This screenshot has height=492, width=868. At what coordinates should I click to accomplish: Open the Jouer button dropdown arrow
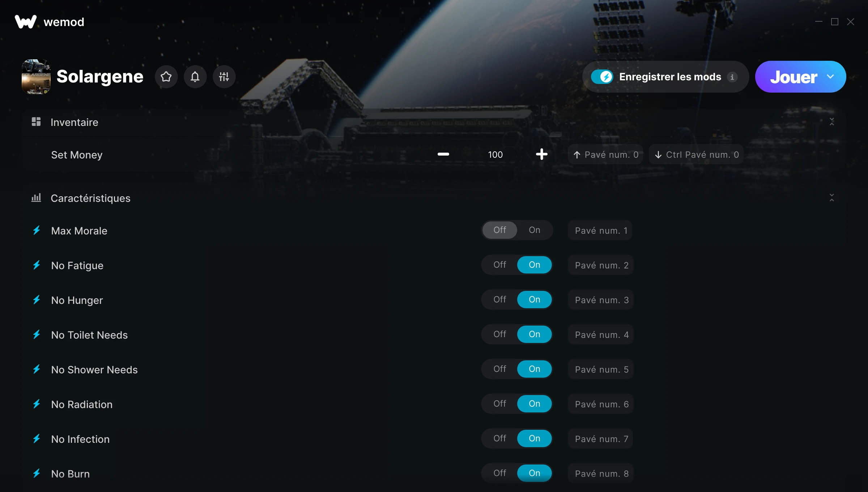click(830, 77)
